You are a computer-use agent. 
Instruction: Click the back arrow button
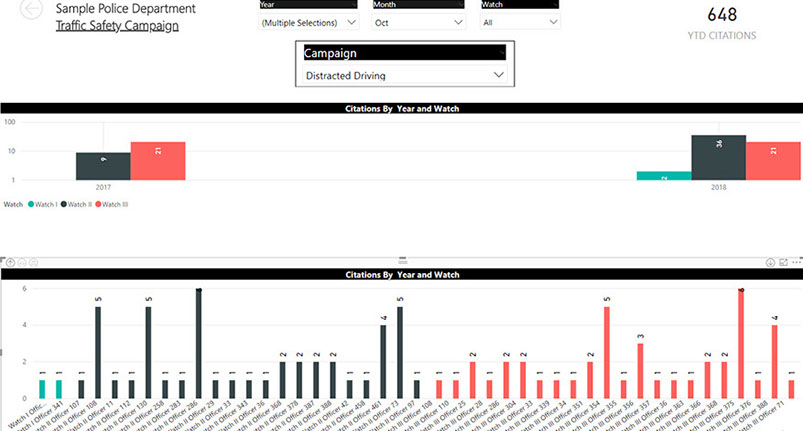point(33,13)
